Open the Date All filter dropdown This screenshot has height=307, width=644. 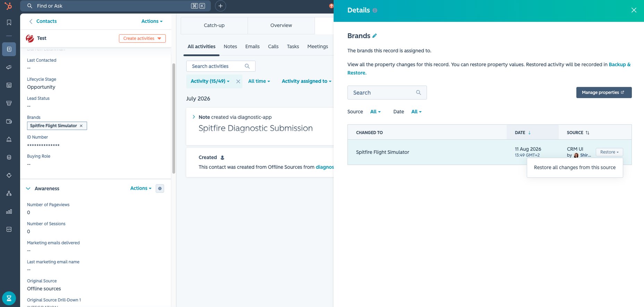[416, 112]
